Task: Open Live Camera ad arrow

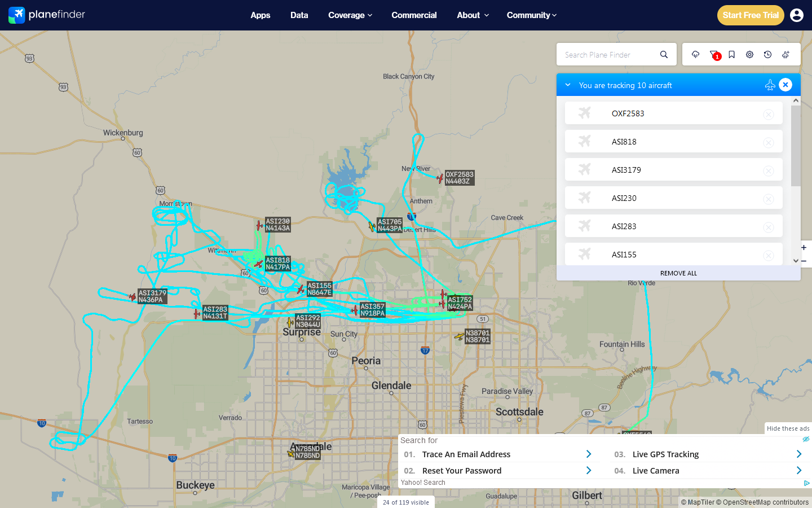Action: click(799, 471)
